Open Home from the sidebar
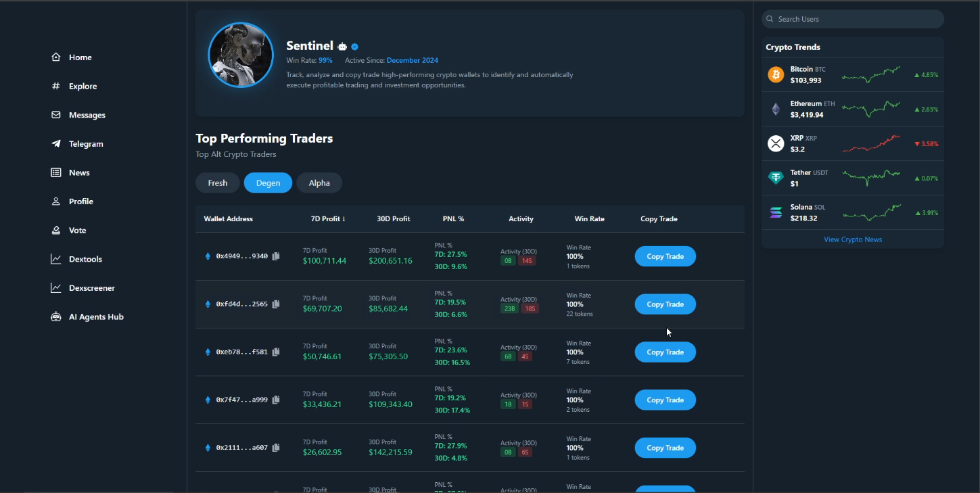This screenshot has height=493, width=980. tap(79, 57)
